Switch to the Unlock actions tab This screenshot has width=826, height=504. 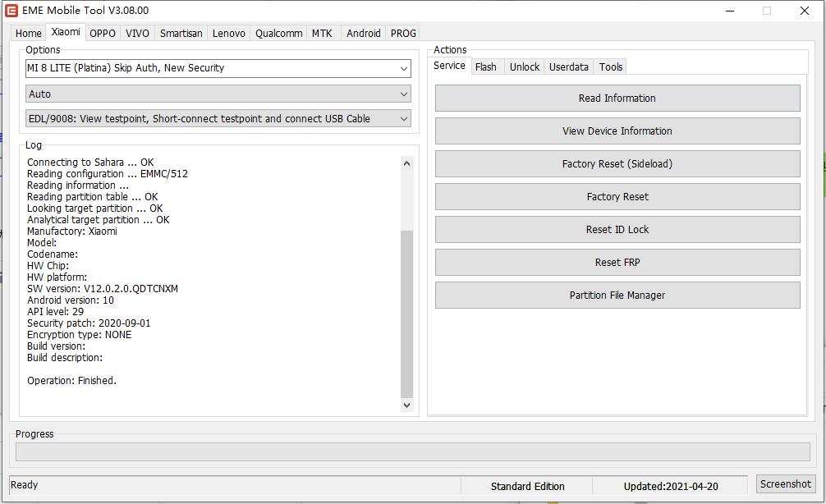(525, 66)
